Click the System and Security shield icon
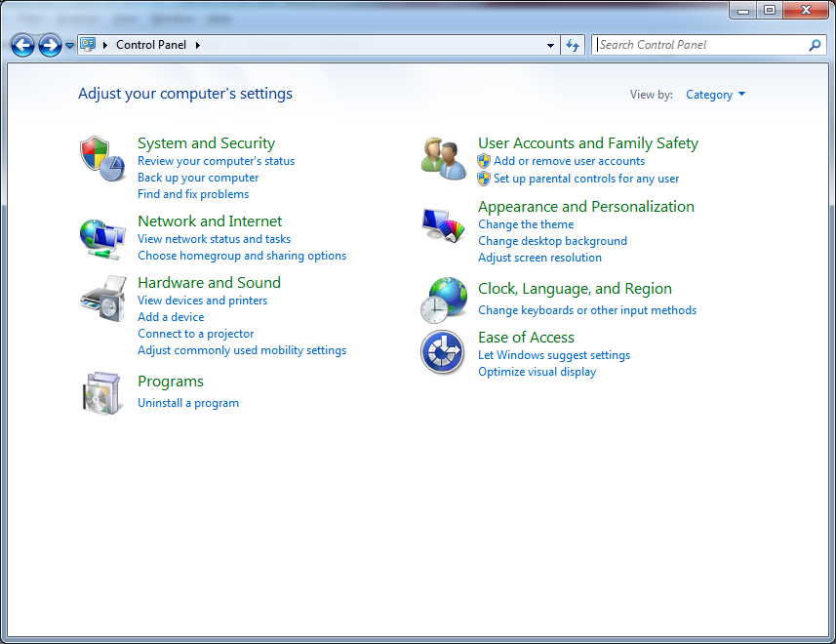 point(102,158)
